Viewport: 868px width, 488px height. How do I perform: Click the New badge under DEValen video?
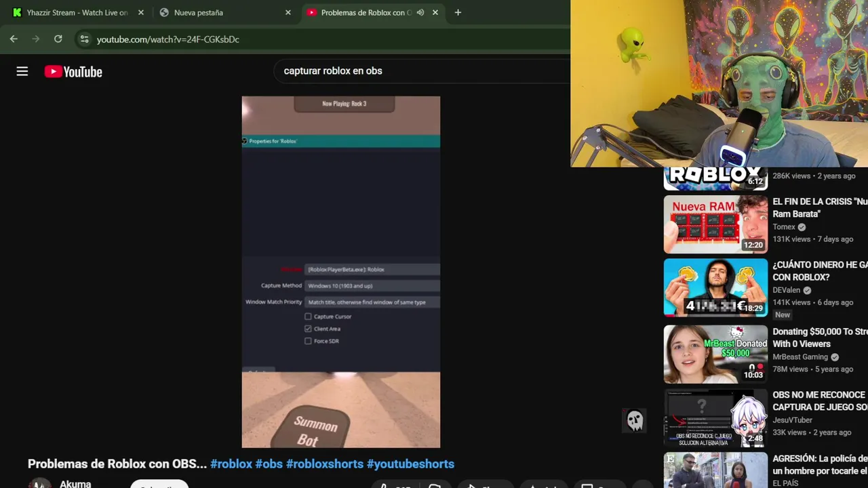pyautogui.click(x=783, y=315)
